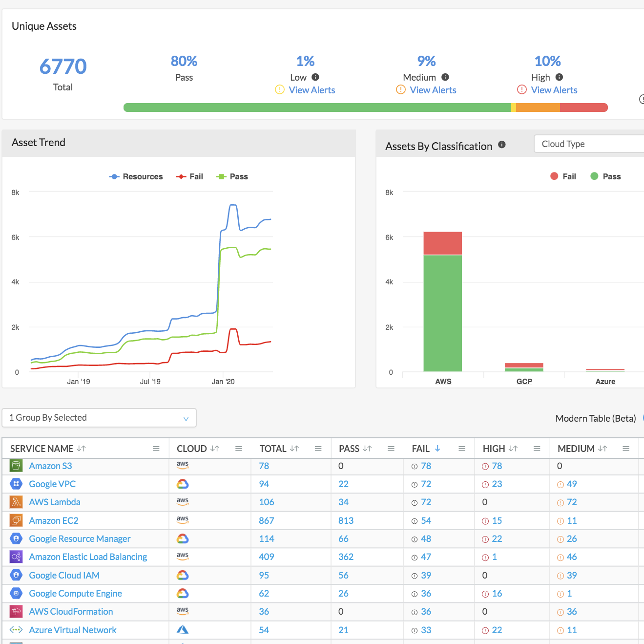Click the 6770 total assets number
The width and height of the screenshot is (644, 644).
tap(63, 66)
